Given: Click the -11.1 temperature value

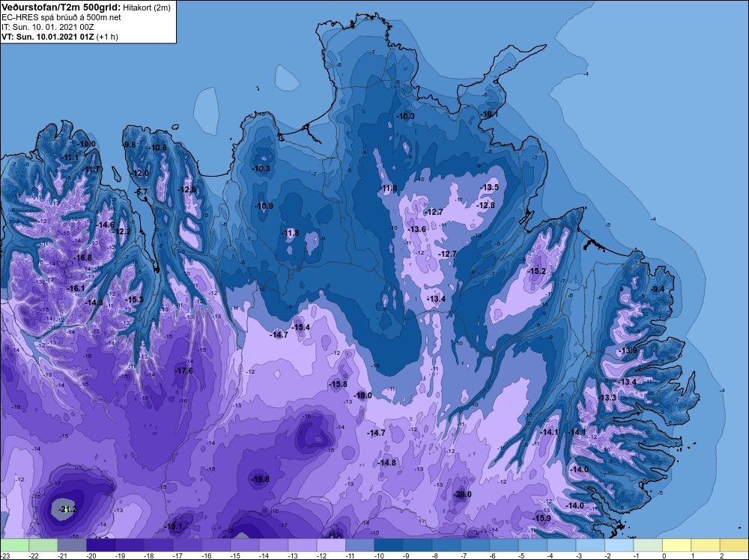Looking at the screenshot, I should coord(70,157).
